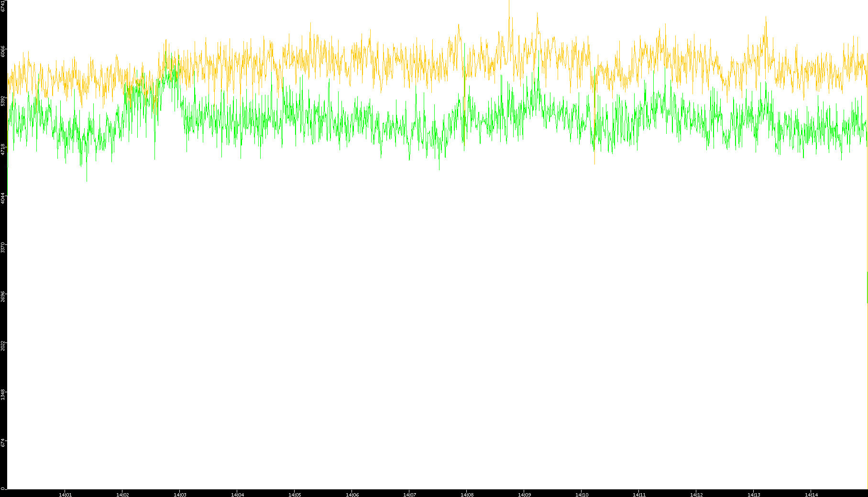Select the 14:05 time axis label
Image resolution: width=868 pixels, height=497 pixels.
(295, 495)
